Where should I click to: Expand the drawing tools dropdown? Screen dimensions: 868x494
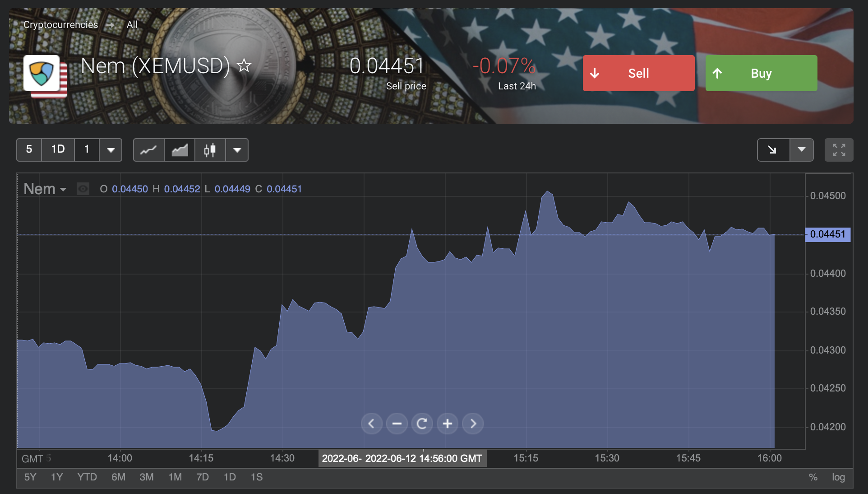(802, 150)
